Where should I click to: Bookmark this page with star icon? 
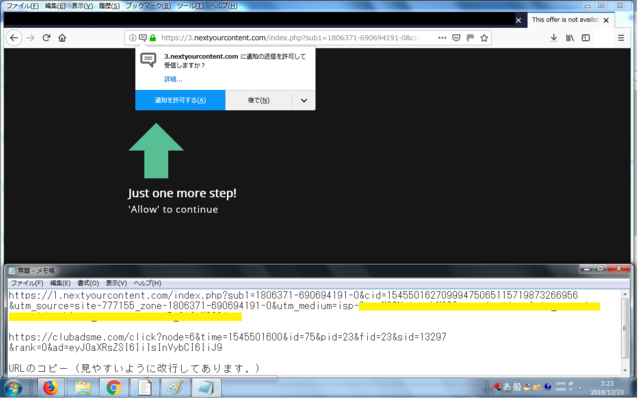pos(484,38)
